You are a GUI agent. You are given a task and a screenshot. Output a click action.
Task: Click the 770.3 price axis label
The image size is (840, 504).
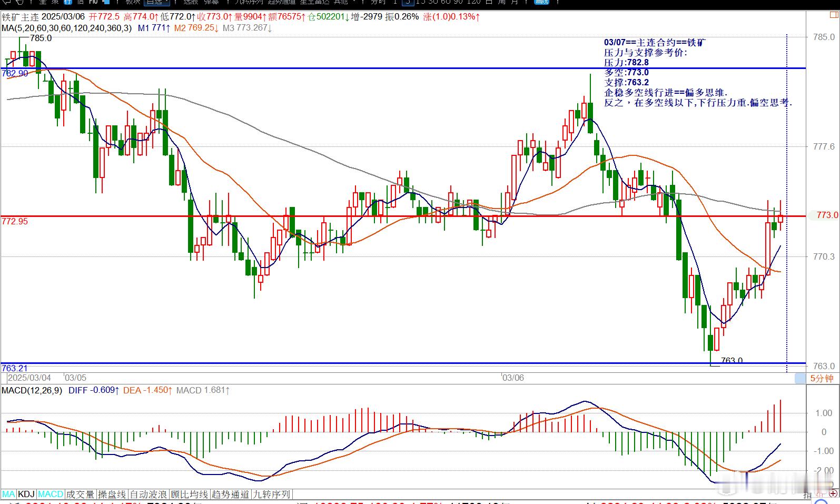coord(824,257)
